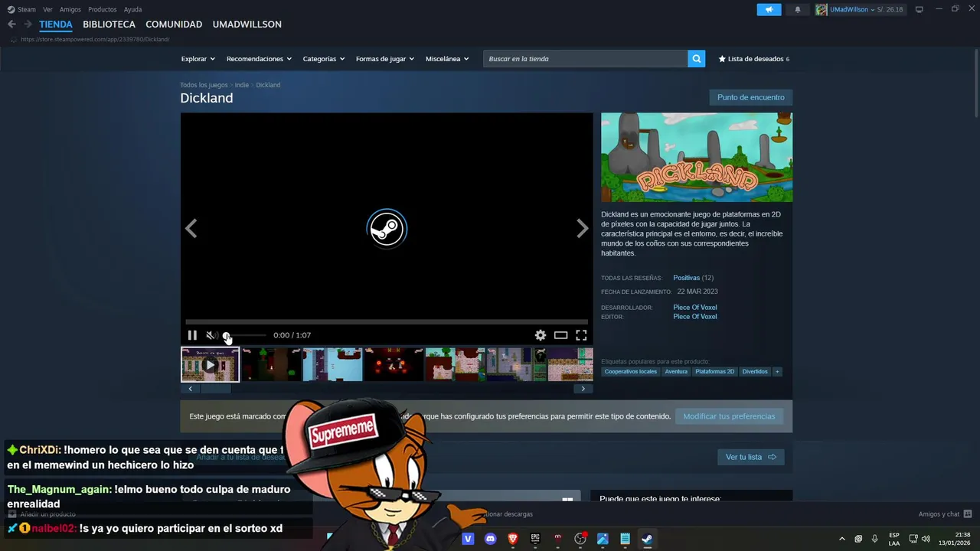
Task: Open Lista de deseados wishlist
Action: pos(753,59)
